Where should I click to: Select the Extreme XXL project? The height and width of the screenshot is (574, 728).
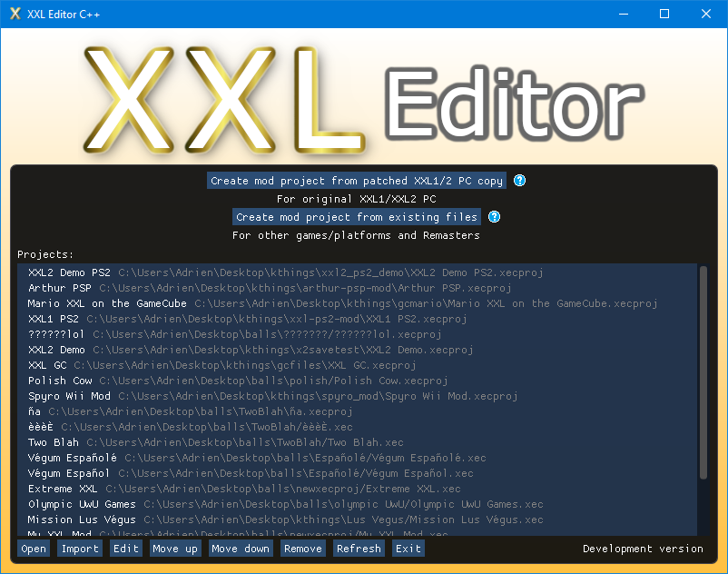(357, 489)
